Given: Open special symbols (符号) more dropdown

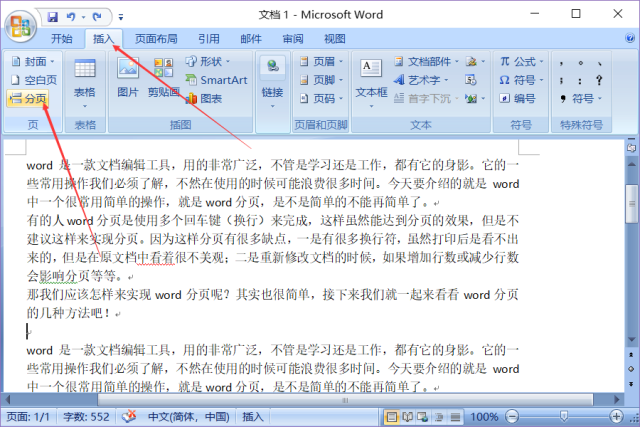Looking at the screenshot, I should [x=581, y=98].
